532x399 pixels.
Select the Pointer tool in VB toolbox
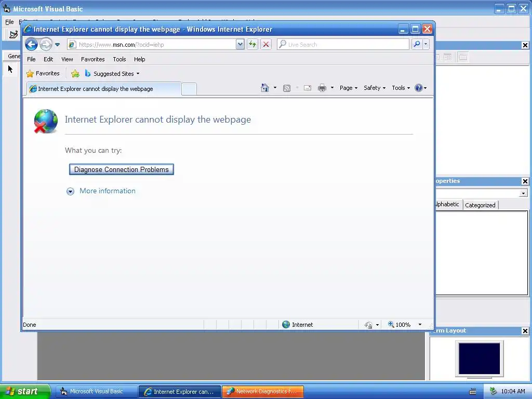point(10,69)
